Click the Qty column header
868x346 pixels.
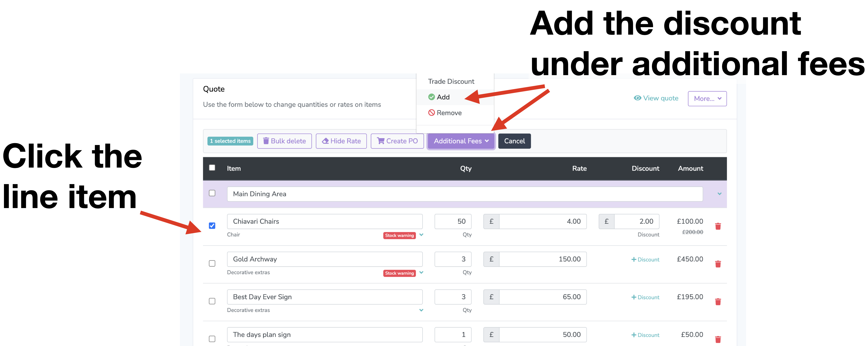pos(466,168)
